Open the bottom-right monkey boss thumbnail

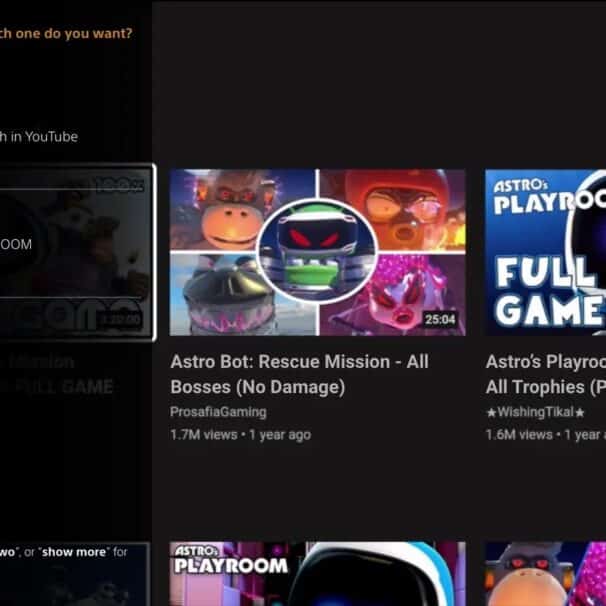point(545,574)
